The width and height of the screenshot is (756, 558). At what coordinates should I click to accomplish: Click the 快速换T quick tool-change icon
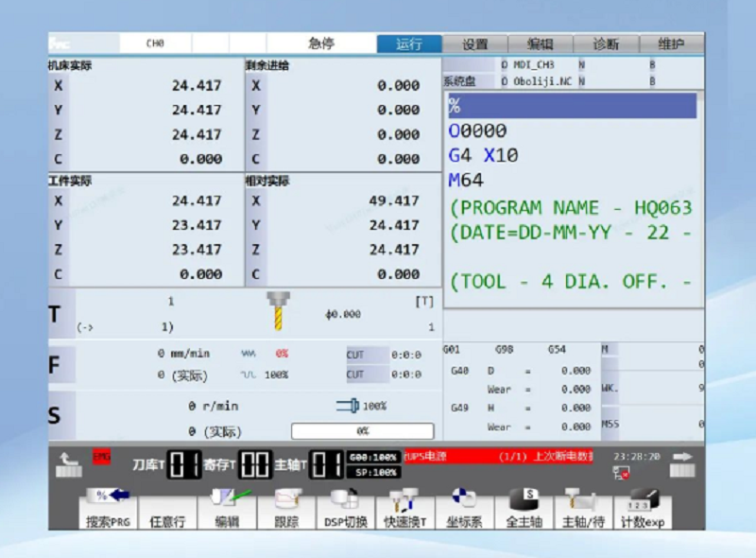404,508
